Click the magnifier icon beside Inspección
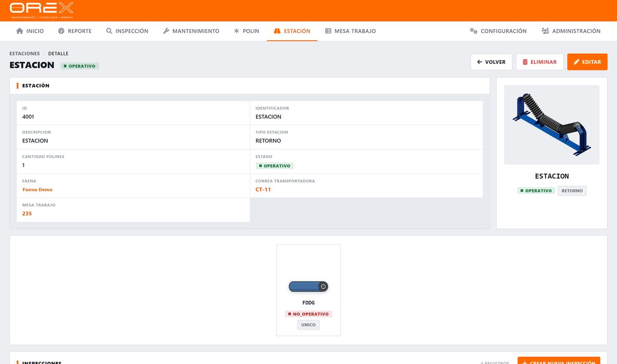This screenshot has width=617, height=364. [109, 31]
